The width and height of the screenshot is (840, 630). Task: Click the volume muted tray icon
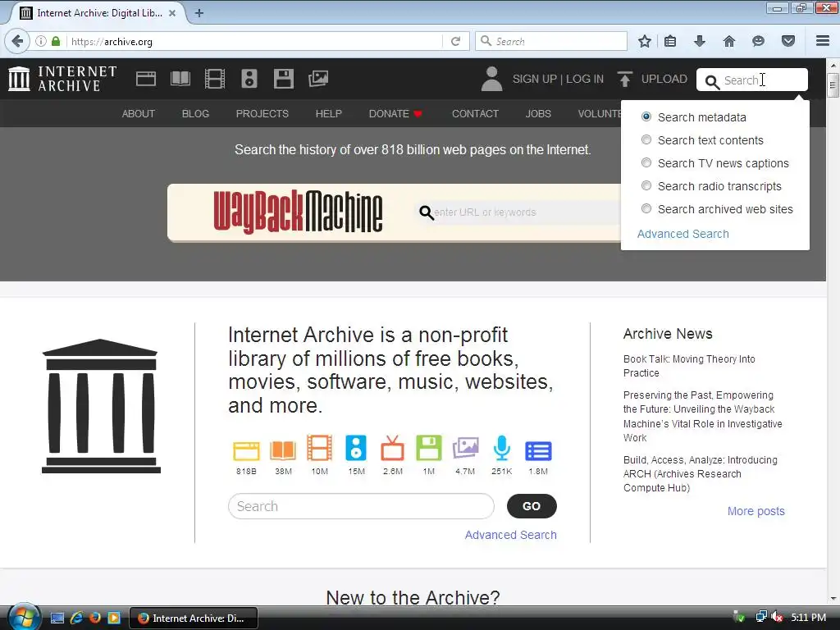[777, 617]
